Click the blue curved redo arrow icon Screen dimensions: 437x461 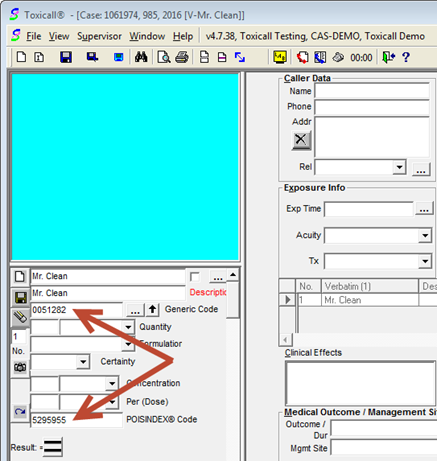pos(20,412)
